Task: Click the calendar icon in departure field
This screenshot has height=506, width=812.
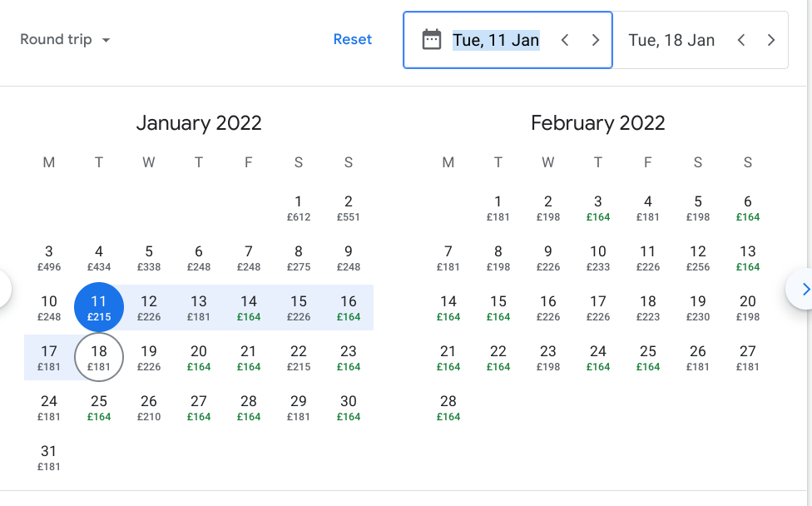Action: pos(431,39)
